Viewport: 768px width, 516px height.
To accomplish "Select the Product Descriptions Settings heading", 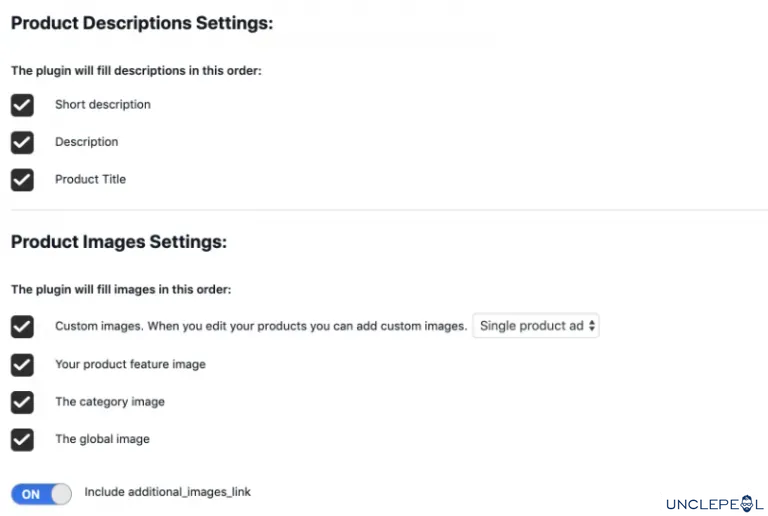I will click(x=142, y=23).
